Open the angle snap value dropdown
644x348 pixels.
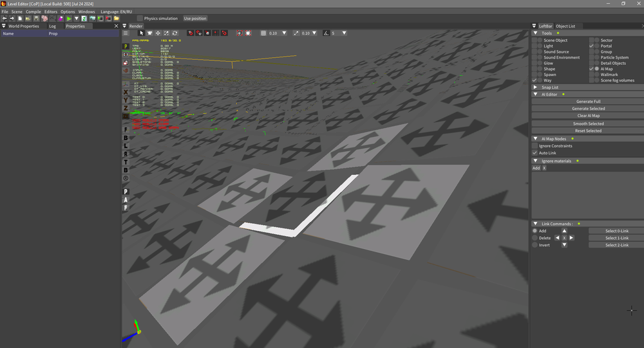[x=344, y=33]
